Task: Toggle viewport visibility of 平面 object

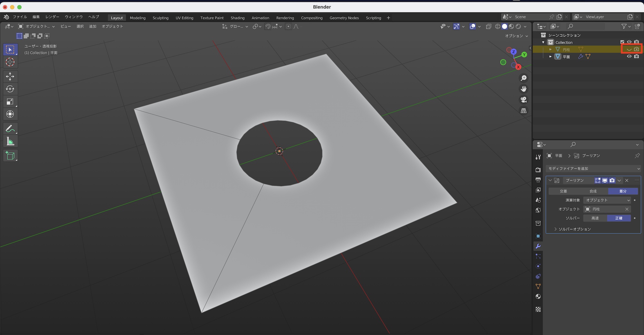Action: coord(629,56)
